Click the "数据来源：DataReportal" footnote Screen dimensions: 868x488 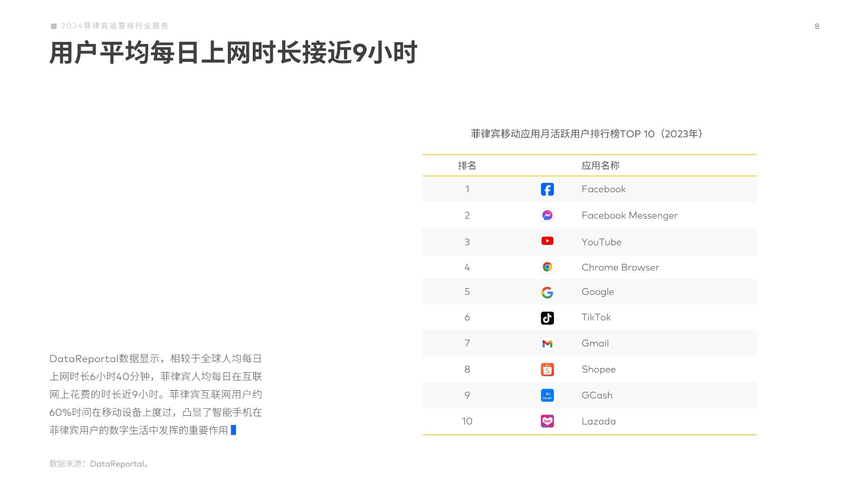(x=99, y=464)
